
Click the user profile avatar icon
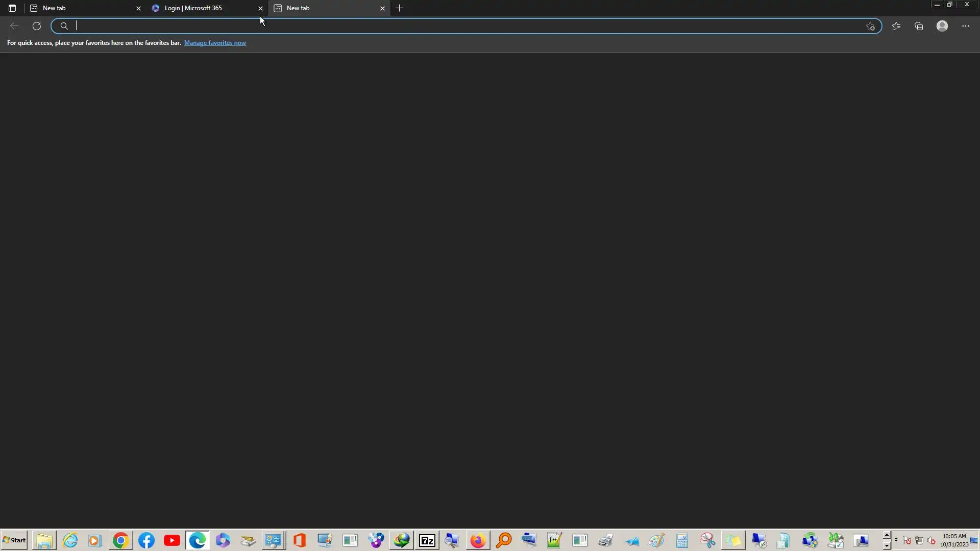(x=942, y=26)
